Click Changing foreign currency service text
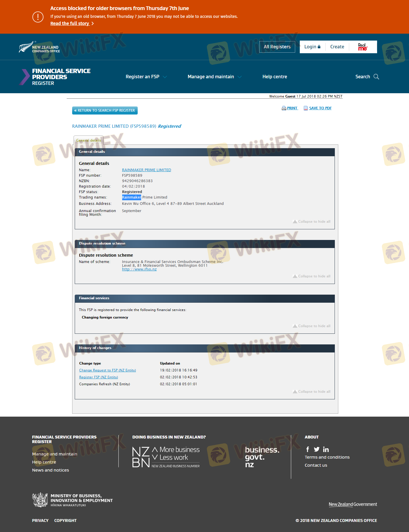The width and height of the screenshot is (409, 532). (105, 317)
